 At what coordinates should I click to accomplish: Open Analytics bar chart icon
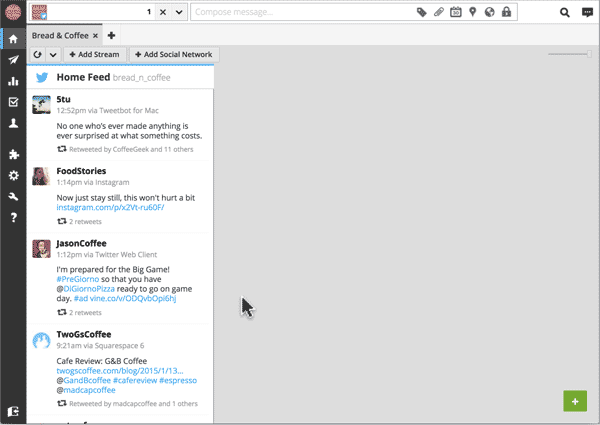(x=13, y=81)
